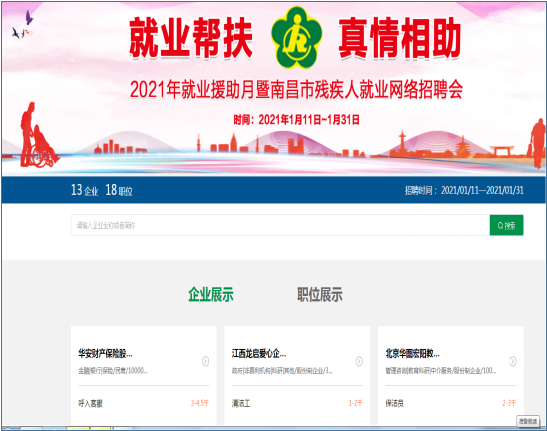Open the 江西龙启爱心企 company title
The image size is (547, 431).
(259, 354)
